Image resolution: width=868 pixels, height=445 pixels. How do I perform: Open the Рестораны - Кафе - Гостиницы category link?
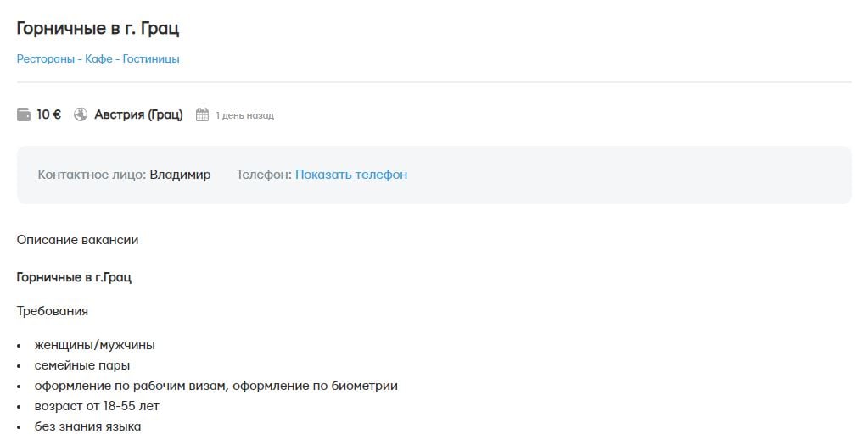pyautogui.click(x=98, y=59)
